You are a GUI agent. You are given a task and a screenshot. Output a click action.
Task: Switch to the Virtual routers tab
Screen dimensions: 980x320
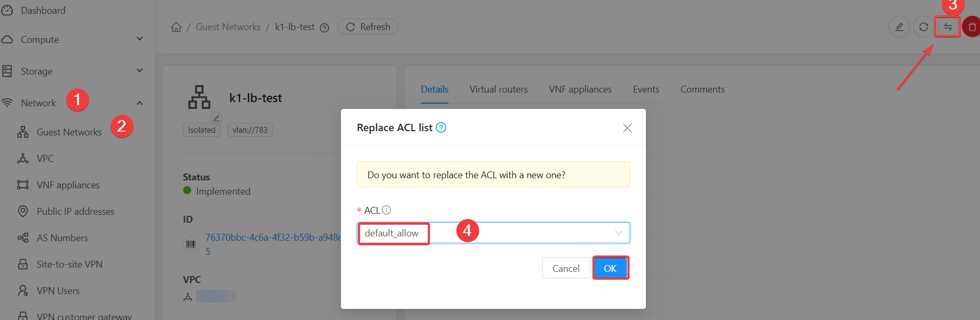(498, 89)
